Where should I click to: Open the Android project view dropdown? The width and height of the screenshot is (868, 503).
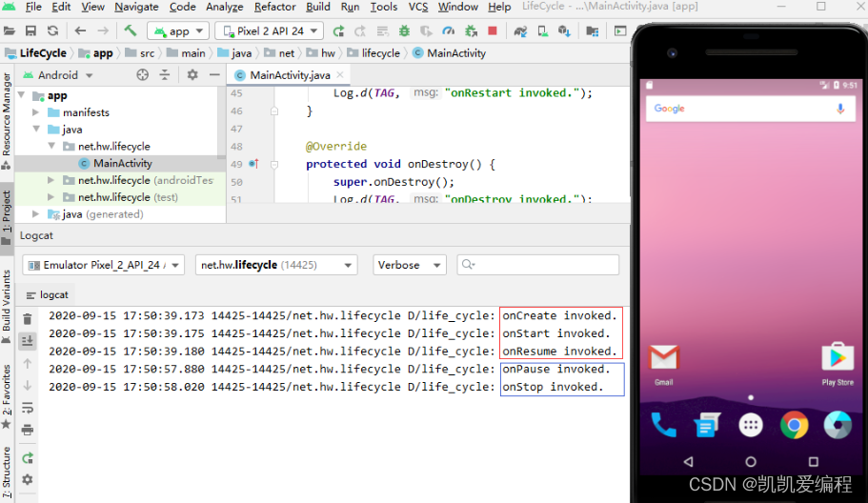coord(57,74)
